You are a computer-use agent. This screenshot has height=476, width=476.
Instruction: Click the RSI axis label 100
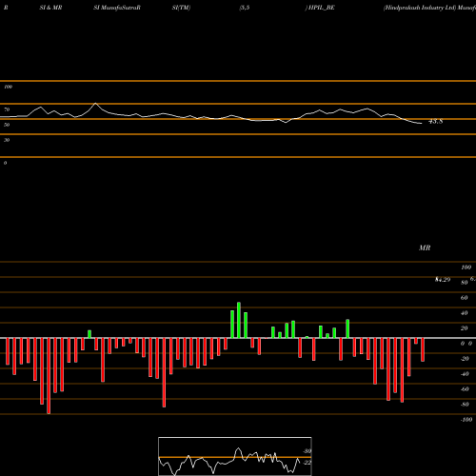8,87
